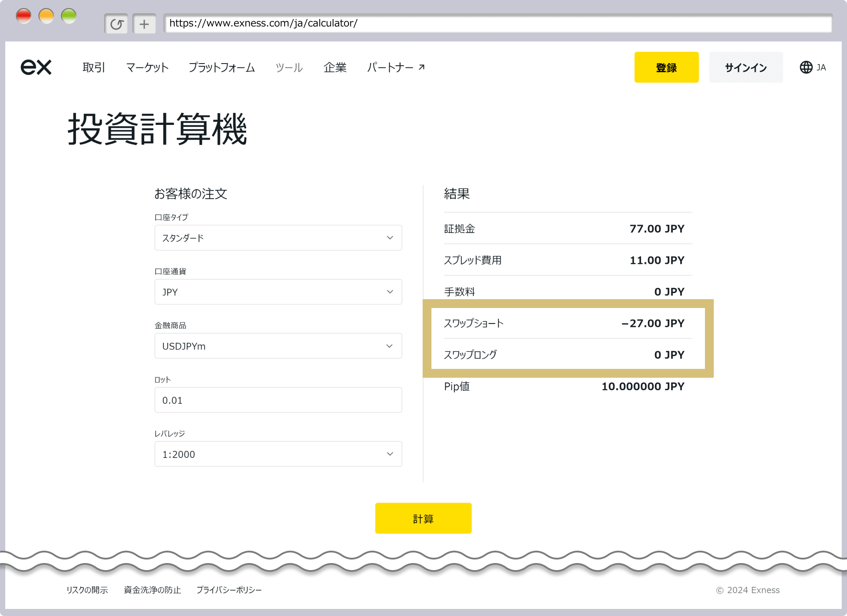Viewport: 847px width, 616px height.
Task: Click the green maximize window circle
Action: [69, 16]
